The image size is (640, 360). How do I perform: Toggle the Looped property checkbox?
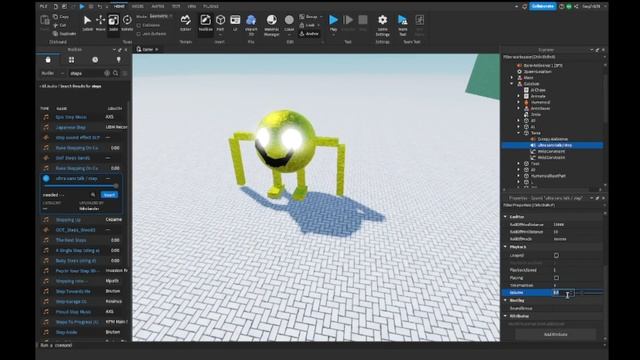556,256
